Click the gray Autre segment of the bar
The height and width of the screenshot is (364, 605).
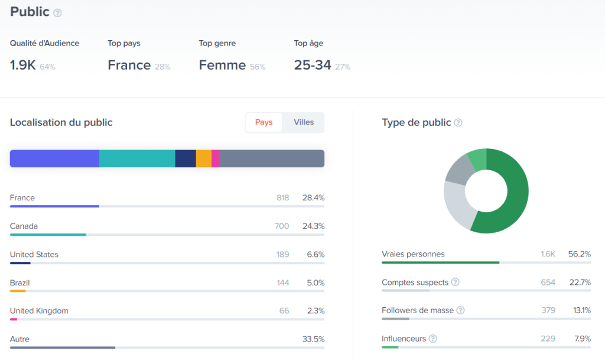(272, 158)
